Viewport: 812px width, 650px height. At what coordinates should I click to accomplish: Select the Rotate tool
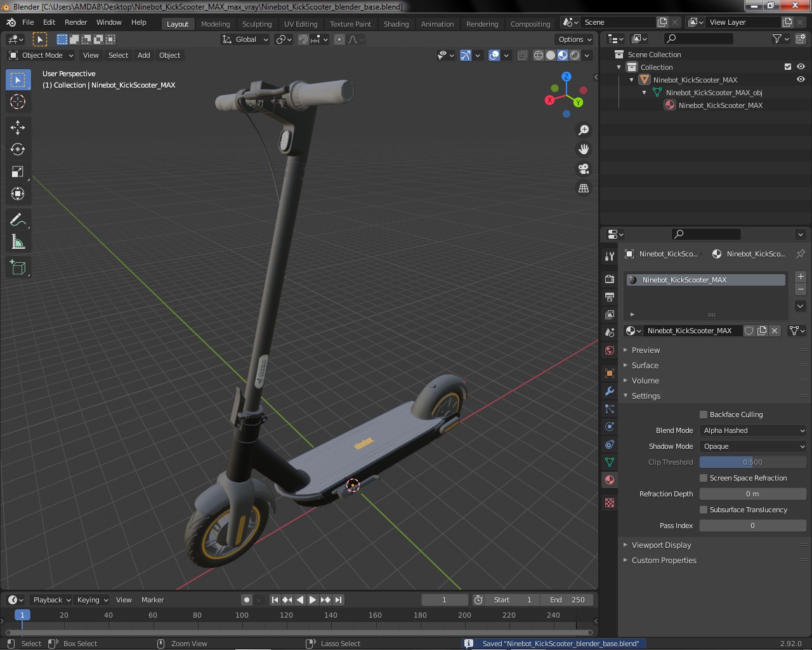coord(18,149)
